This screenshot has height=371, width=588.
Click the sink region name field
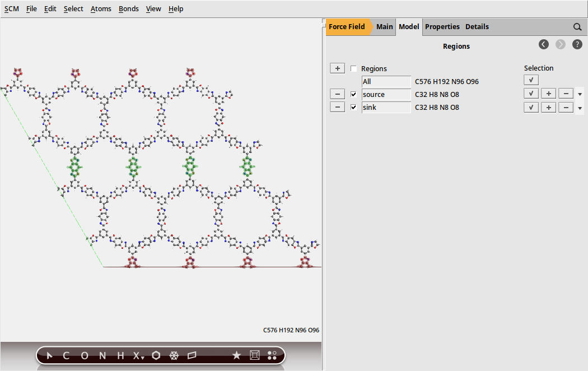pyautogui.click(x=386, y=107)
